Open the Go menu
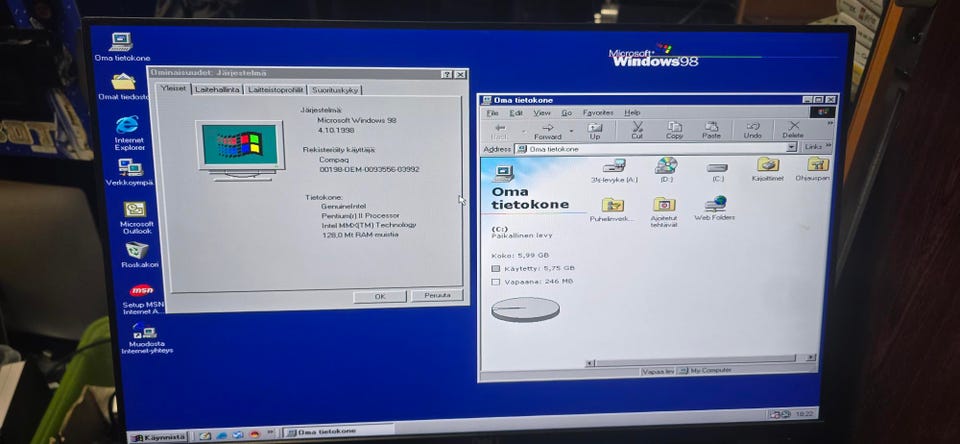 567,113
